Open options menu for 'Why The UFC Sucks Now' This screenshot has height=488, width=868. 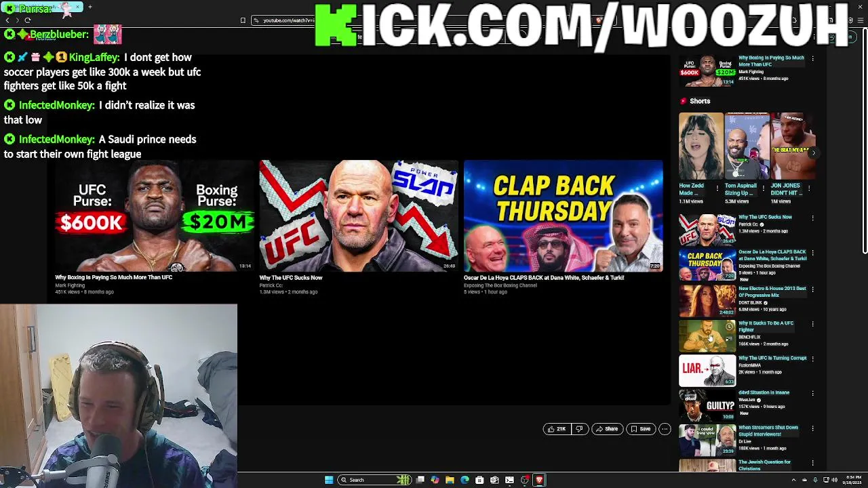tap(812, 218)
